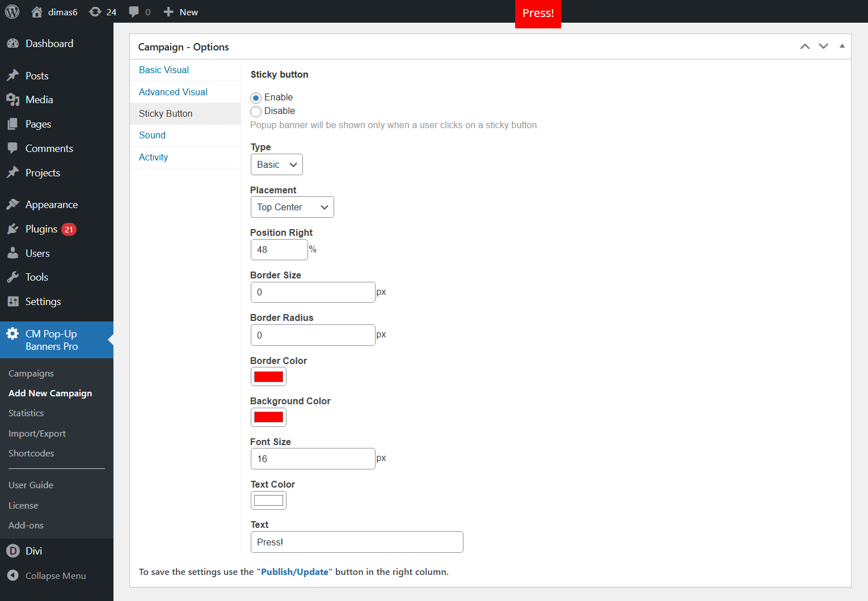Open Media library via its sidebar icon
The width and height of the screenshot is (868, 601).
[x=12, y=100]
